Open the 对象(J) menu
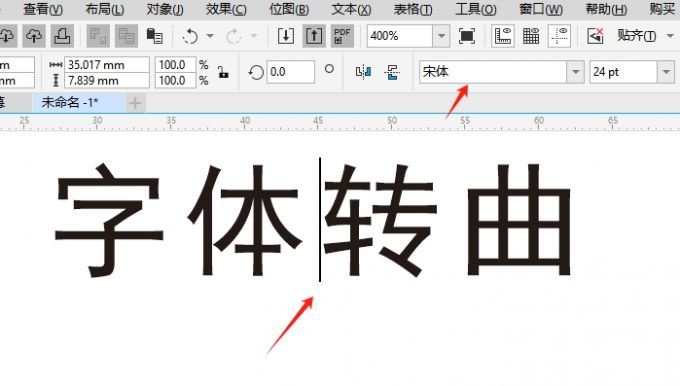The height and width of the screenshot is (386, 680). coord(165,9)
